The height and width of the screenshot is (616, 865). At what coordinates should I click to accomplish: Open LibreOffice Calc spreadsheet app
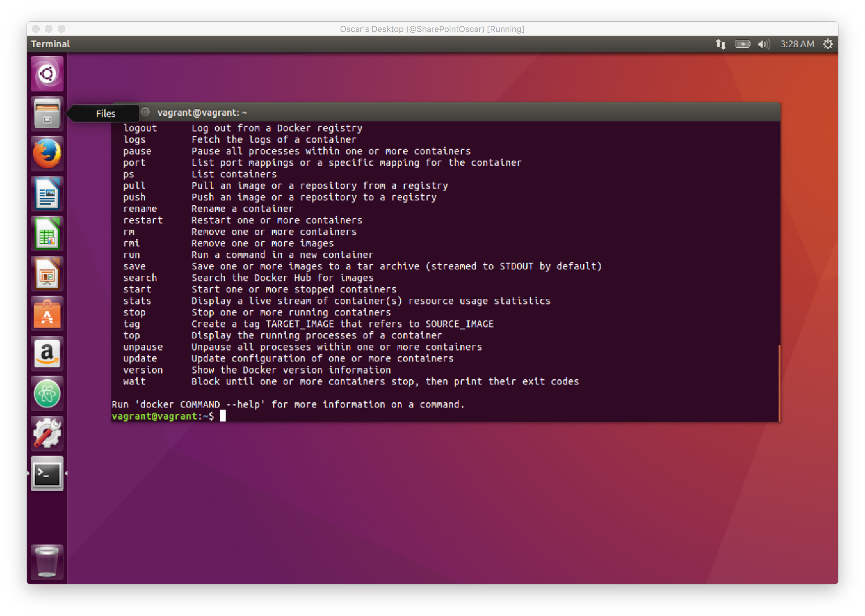[x=47, y=234]
